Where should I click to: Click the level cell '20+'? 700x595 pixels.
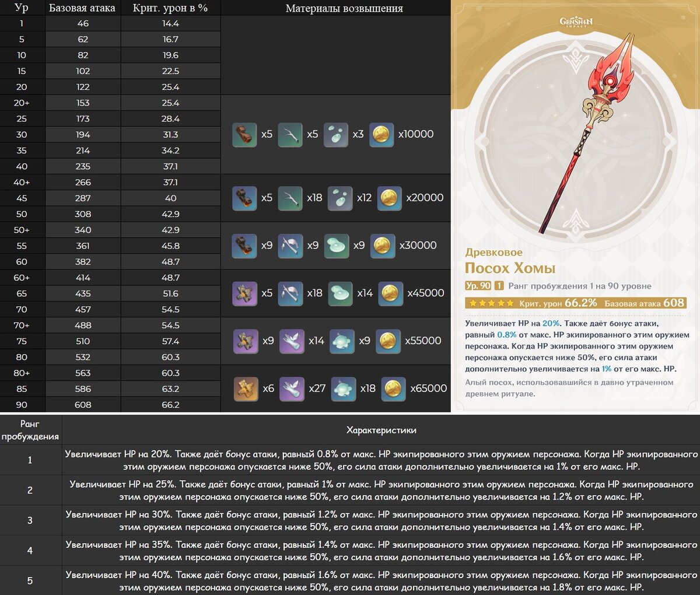(x=22, y=103)
